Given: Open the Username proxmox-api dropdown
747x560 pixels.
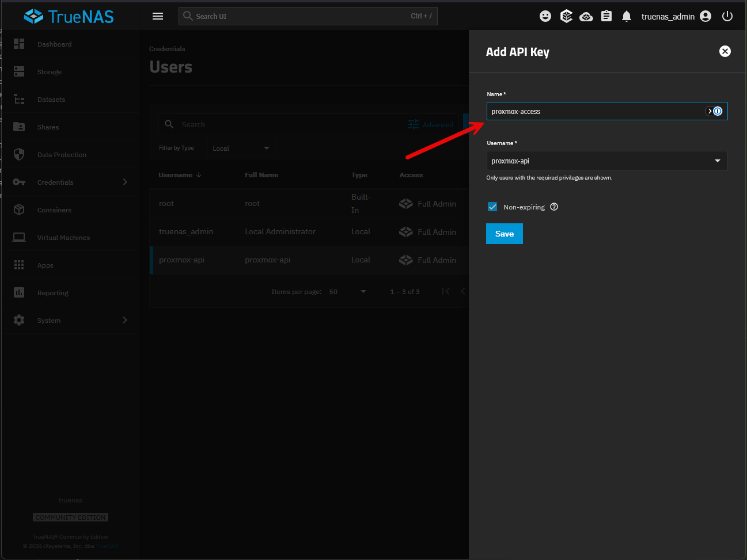Looking at the screenshot, I should (607, 161).
